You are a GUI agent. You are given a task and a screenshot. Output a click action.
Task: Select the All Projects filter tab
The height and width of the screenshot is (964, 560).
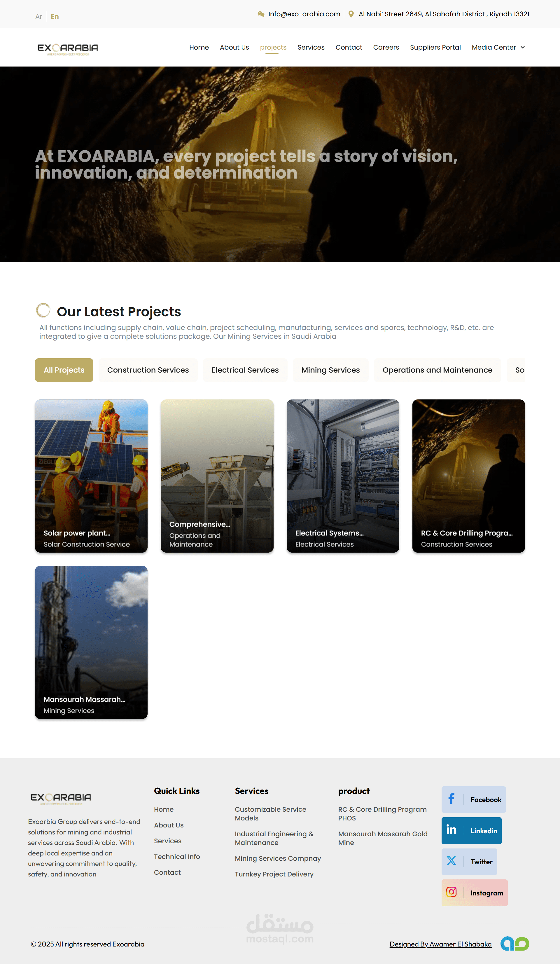tap(64, 370)
